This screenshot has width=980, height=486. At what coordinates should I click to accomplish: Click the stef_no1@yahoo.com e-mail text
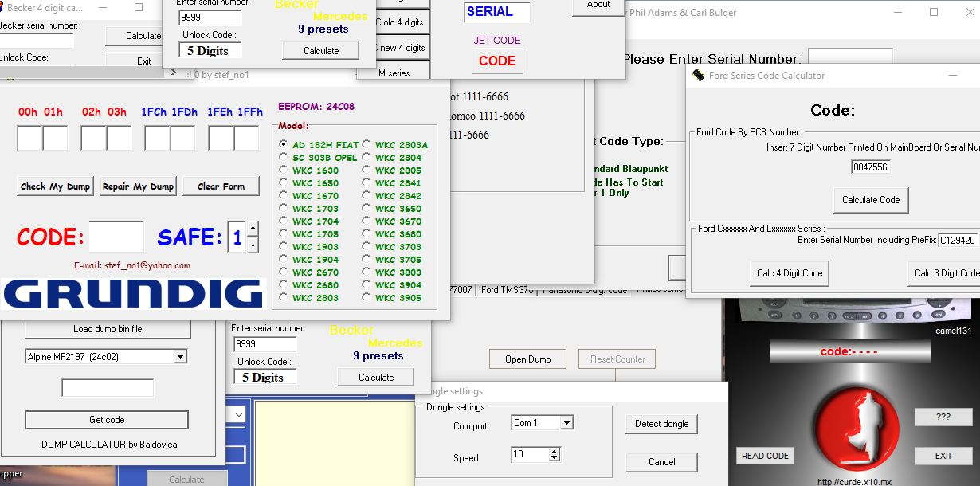[147, 265]
